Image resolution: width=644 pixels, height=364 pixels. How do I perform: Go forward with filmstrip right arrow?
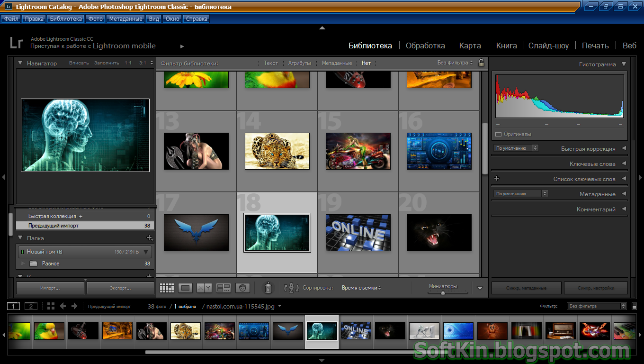click(74, 306)
